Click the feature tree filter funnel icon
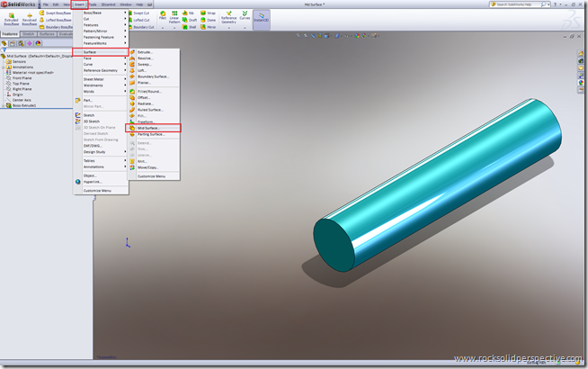The height and width of the screenshot is (369, 588). (4, 49)
